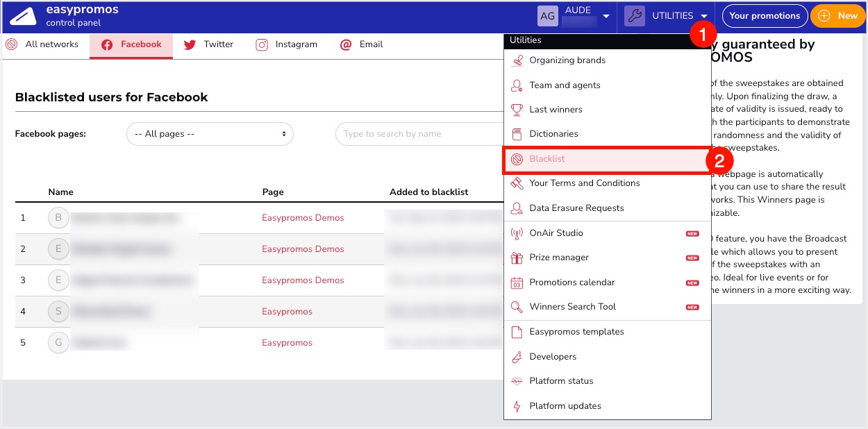
Task: Select Easypromos templates menu text
Action: [576, 332]
